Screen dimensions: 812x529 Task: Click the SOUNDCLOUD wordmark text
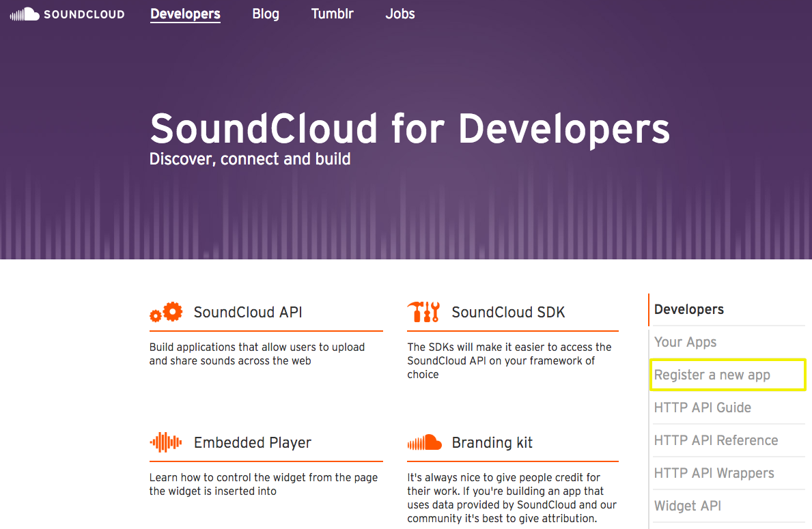(84, 14)
